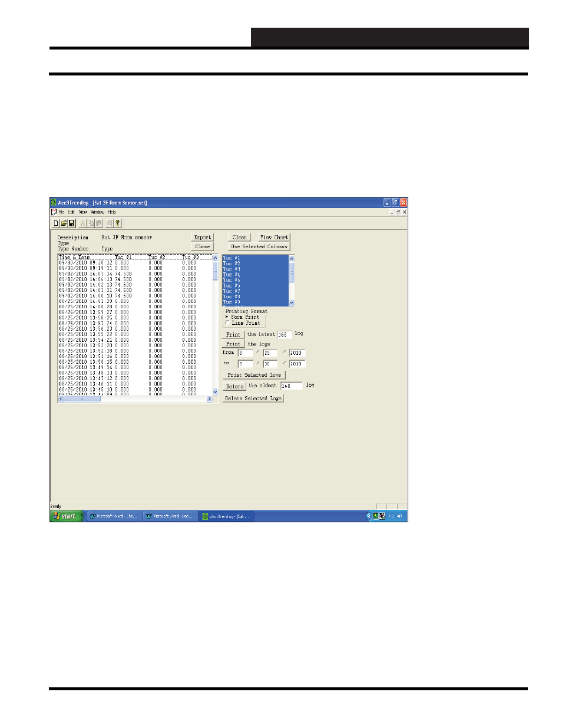Click the View Chart button
This screenshot has width=562, height=728.
click(274, 238)
